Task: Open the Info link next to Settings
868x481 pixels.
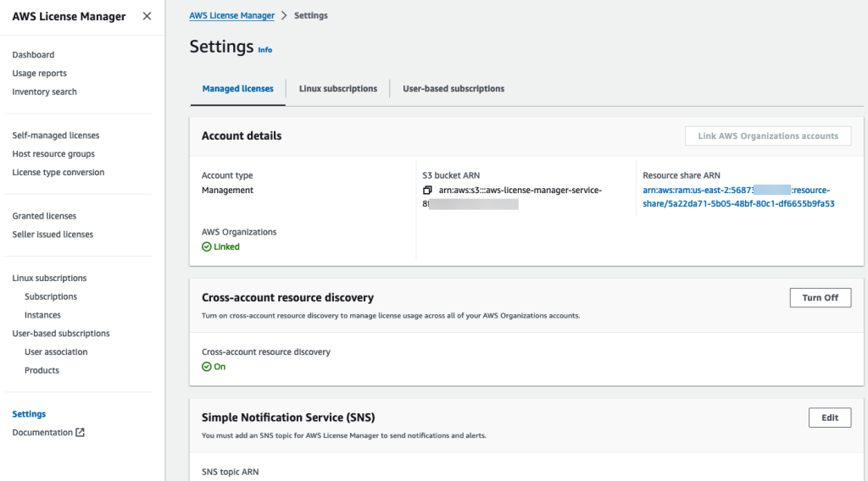Action: [264, 50]
